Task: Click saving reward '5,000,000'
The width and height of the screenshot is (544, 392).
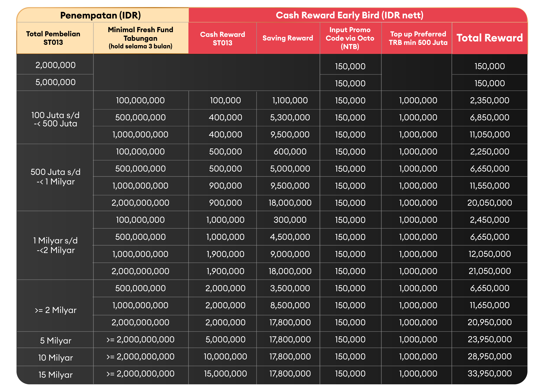Action: point(290,169)
